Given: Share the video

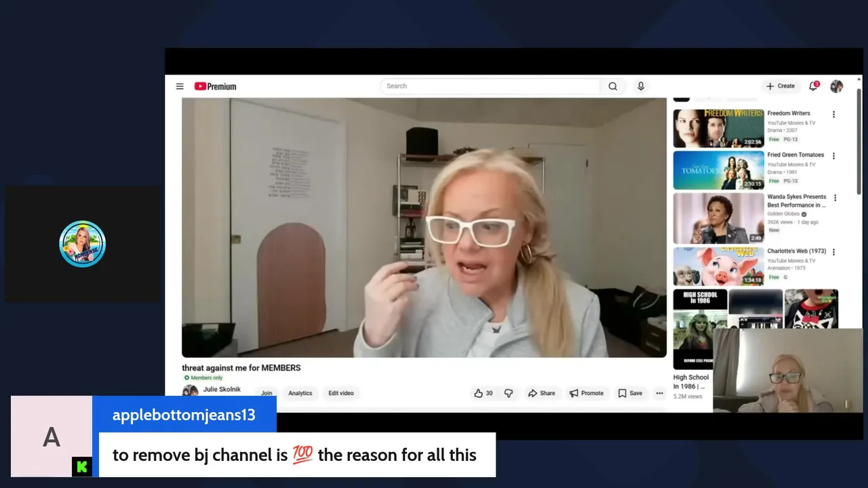Looking at the screenshot, I should [541, 393].
